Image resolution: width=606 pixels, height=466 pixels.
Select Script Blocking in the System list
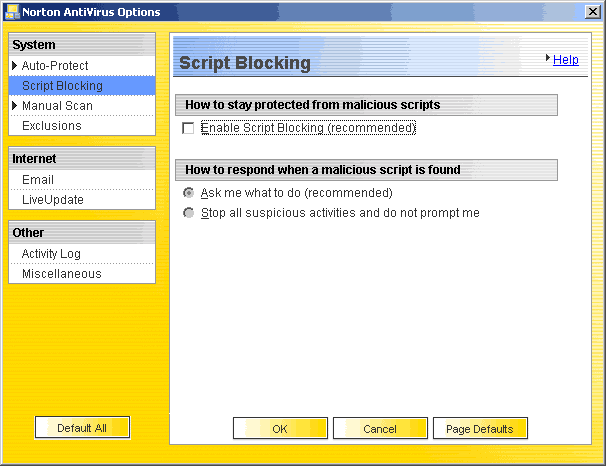tap(62, 86)
